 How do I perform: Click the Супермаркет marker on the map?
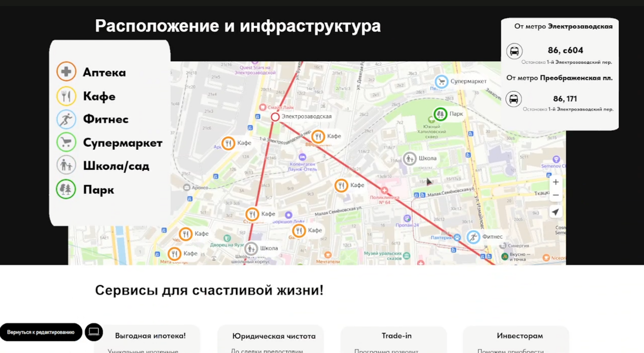click(441, 81)
